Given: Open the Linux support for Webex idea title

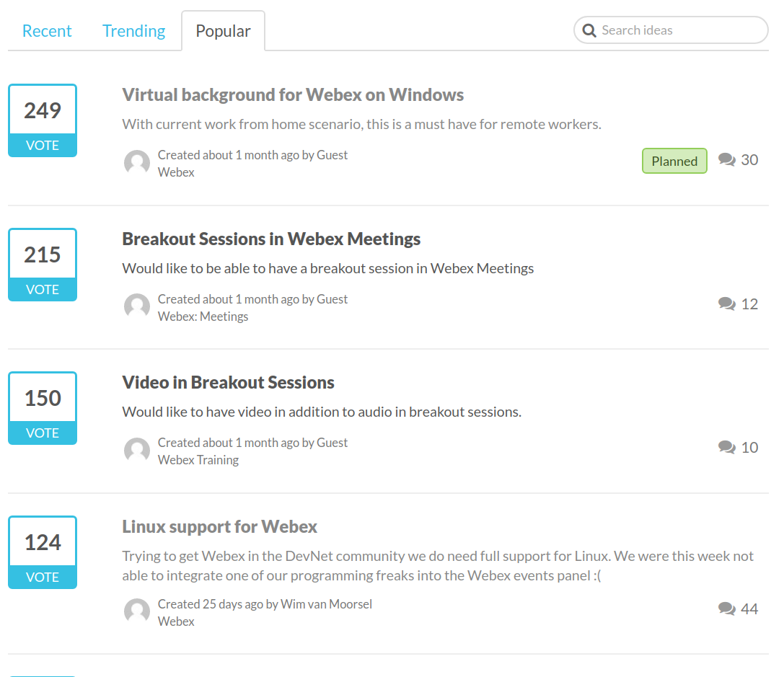Looking at the screenshot, I should pos(219,526).
